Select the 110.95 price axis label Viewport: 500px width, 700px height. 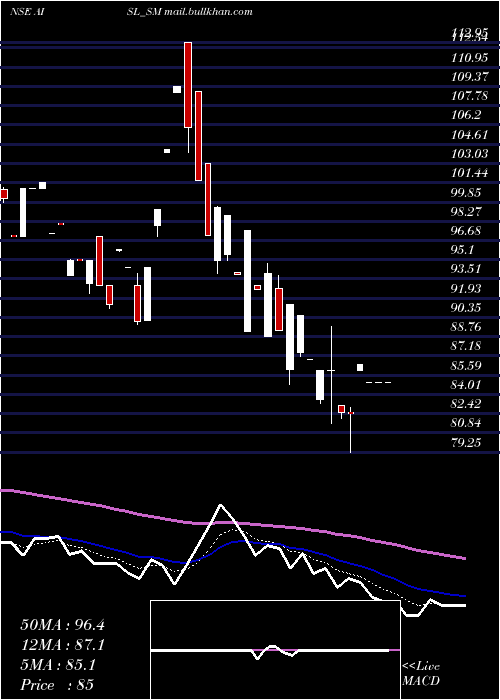[470, 58]
